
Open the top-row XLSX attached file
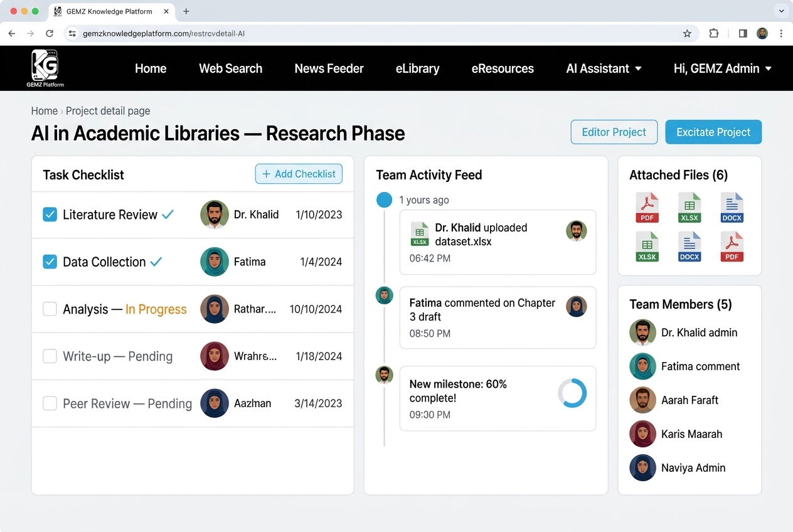coord(689,208)
